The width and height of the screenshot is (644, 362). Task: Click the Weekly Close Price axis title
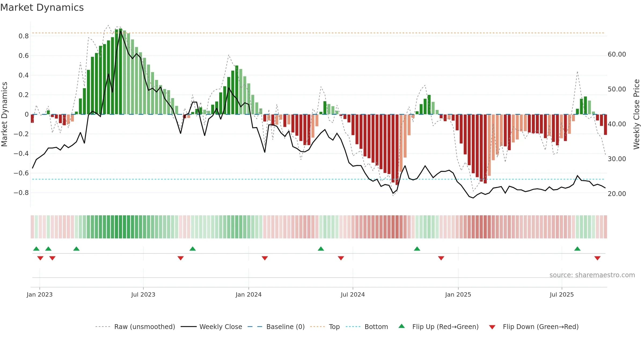point(636,114)
